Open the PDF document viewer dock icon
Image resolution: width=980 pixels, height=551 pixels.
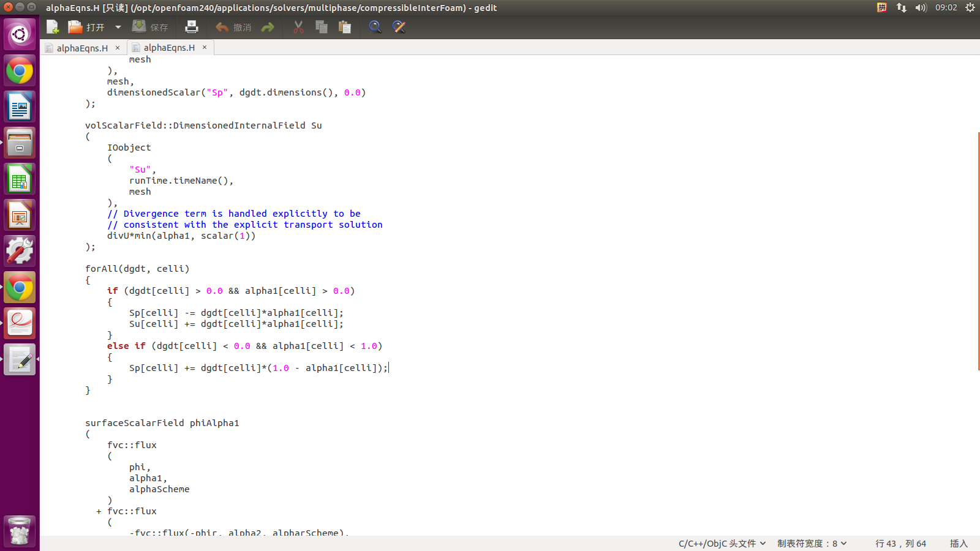(x=20, y=324)
